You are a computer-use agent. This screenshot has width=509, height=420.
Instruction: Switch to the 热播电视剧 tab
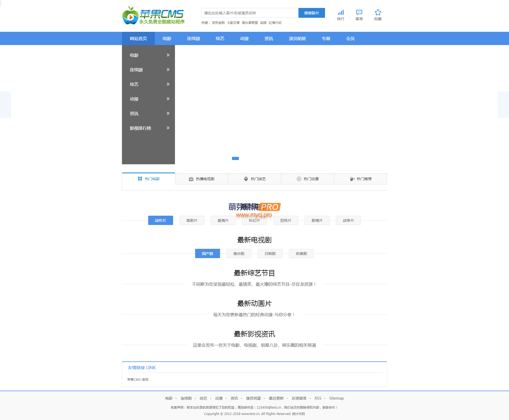[x=202, y=179]
